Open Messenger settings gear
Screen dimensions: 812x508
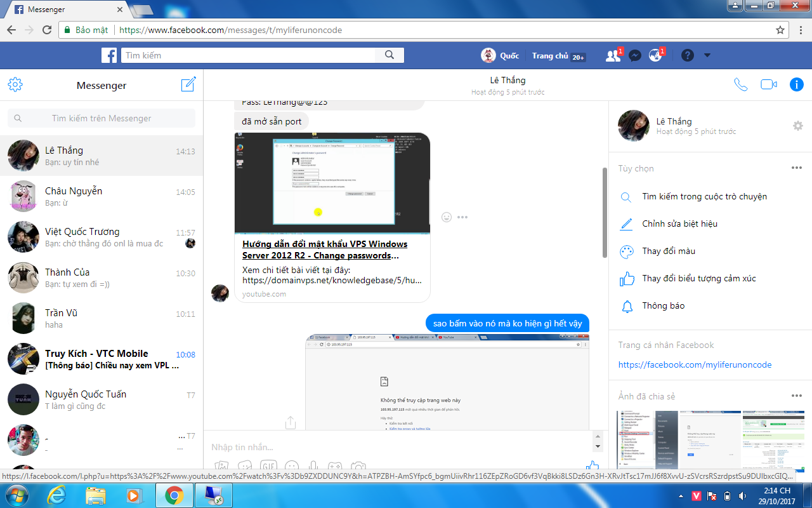[x=15, y=85]
